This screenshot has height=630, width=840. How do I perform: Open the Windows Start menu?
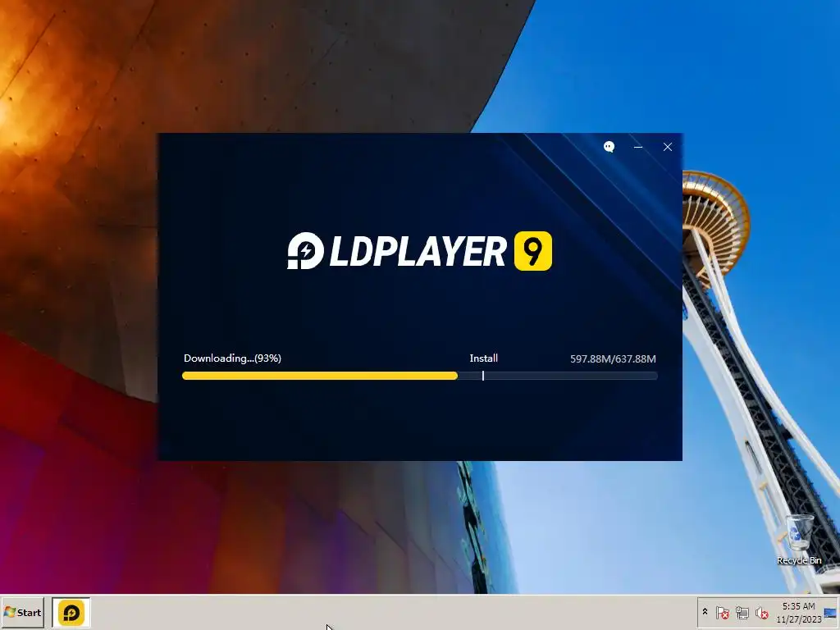pyautogui.click(x=22, y=613)
